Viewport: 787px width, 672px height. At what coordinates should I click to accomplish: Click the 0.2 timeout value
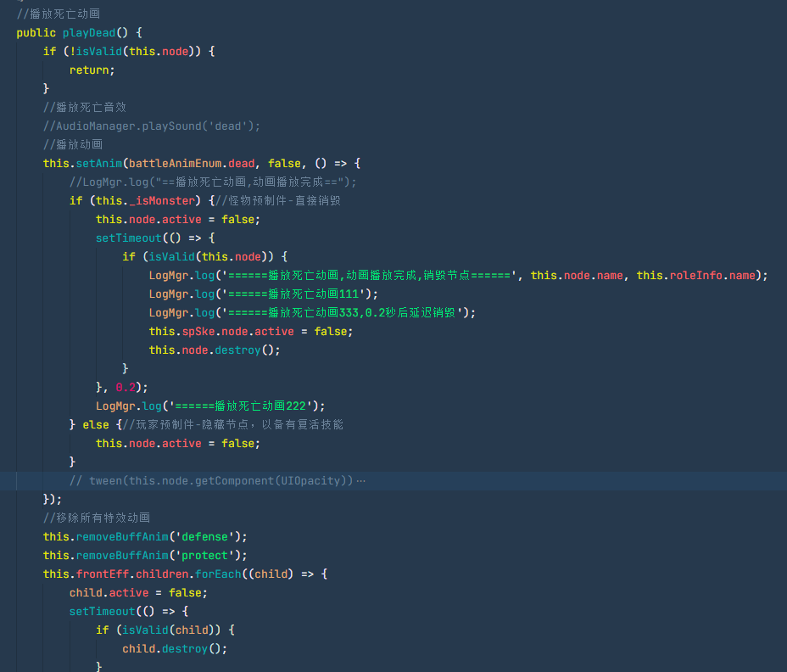click(x=126, y=387)
